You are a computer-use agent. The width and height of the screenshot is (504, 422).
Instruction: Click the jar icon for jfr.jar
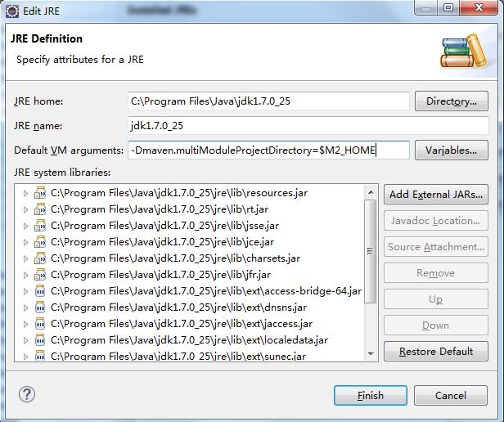[40, 275]
